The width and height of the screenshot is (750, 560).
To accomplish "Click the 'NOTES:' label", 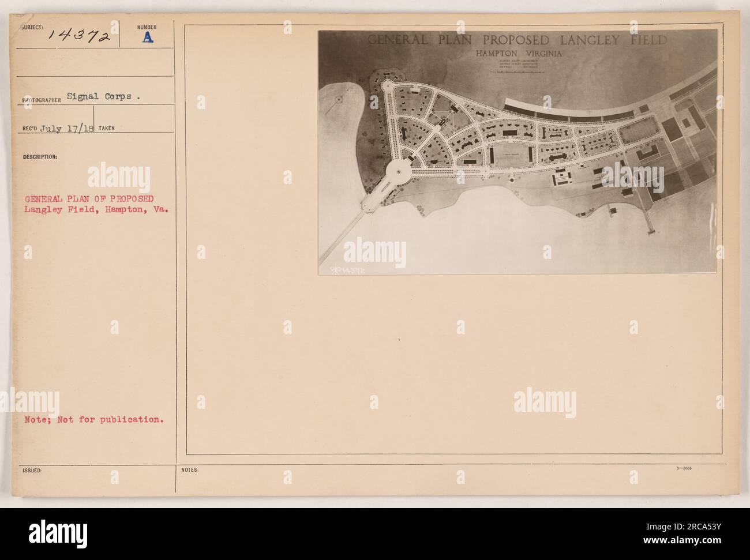I will click(190, 470).
